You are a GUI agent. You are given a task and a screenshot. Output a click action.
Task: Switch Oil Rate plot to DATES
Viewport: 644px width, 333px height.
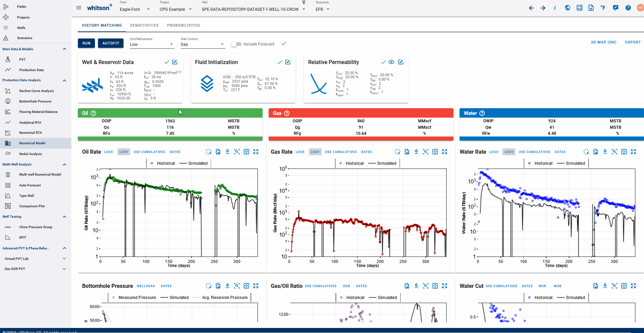(x=175, y=152)
